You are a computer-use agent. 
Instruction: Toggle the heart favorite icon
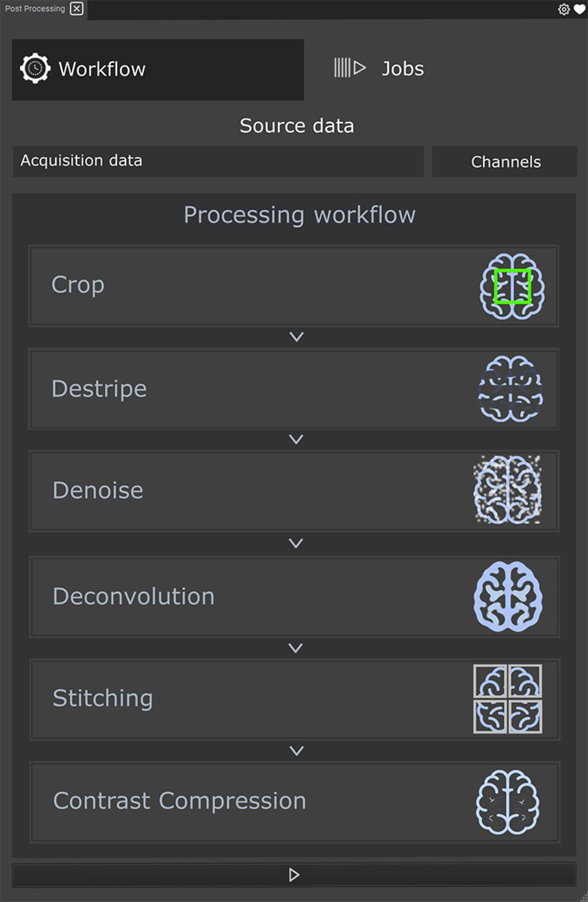(x=580, y=9)
